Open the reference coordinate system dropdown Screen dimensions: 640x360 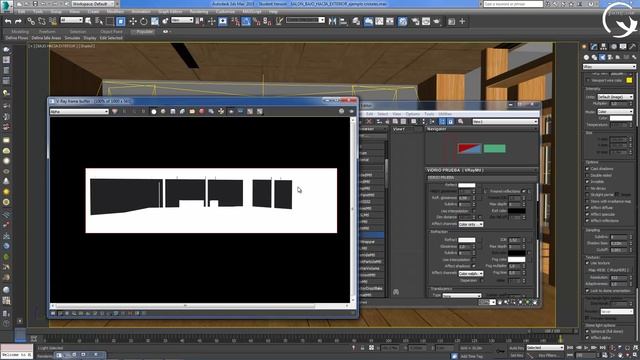click(182, 20)
